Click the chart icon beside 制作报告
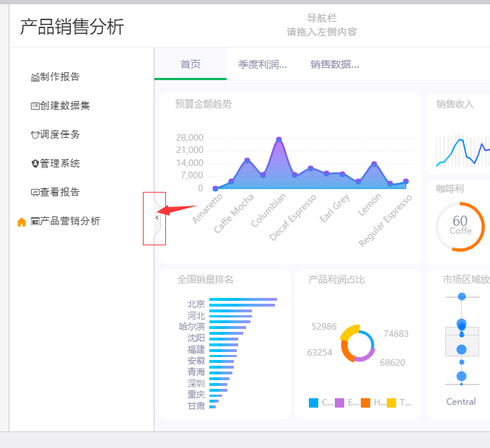 pos(35,77)
